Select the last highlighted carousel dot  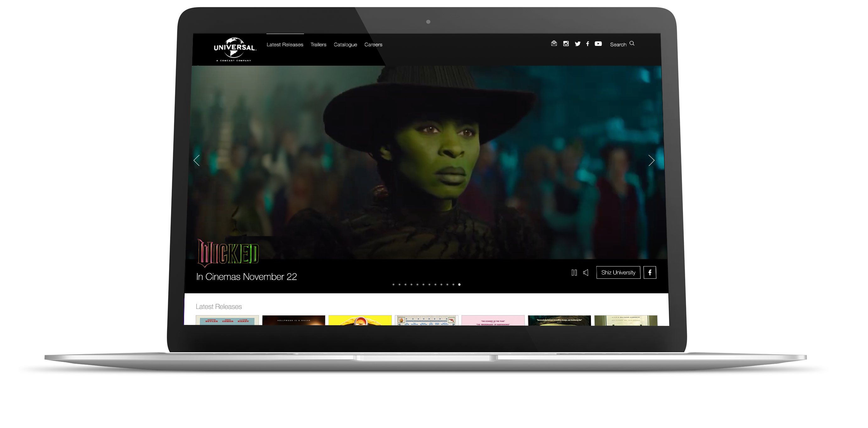(x=459, y=285)
